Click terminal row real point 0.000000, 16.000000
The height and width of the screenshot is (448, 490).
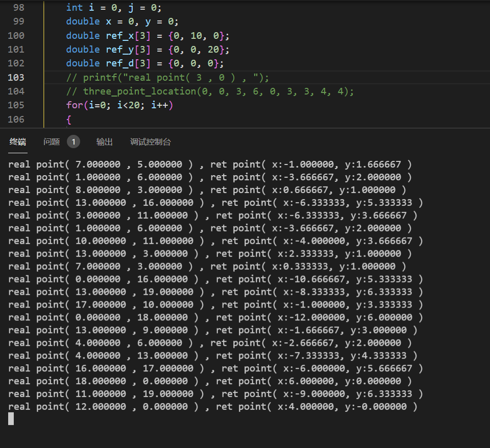[x=215, y=279]
